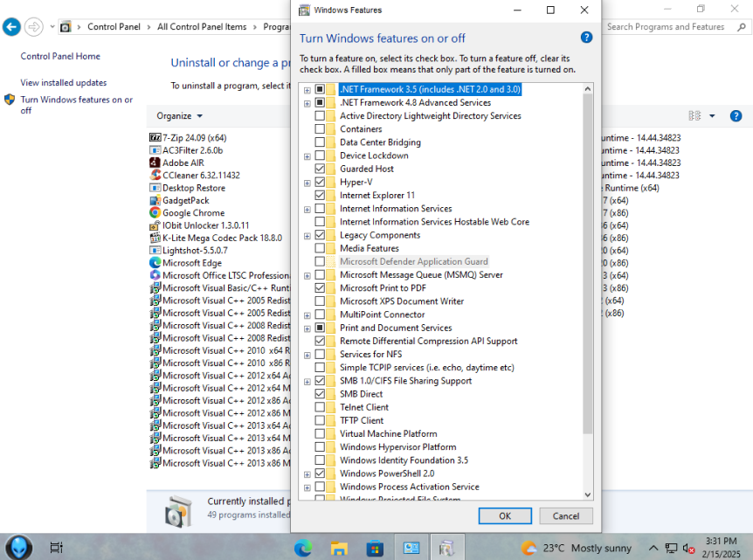753x560 pixels.
Task: Select the Google Chrome icon in program list
Action: click(x=155, y=213)
